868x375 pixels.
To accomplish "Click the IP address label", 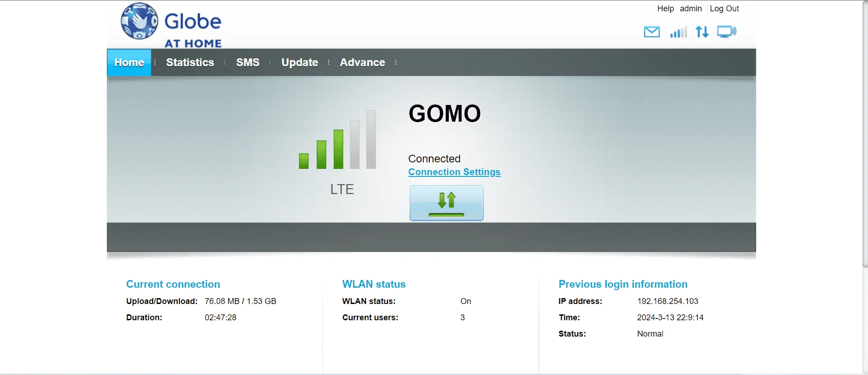I will pyautogui.click(x=580, y=301).
